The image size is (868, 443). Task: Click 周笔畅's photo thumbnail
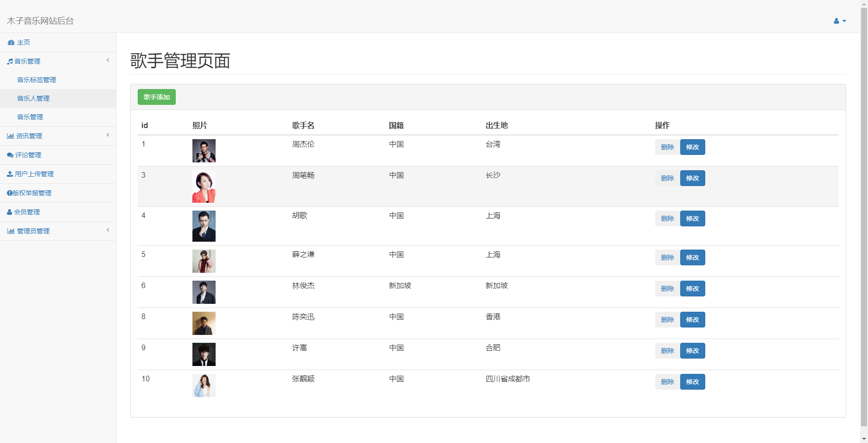pos(204,186)
